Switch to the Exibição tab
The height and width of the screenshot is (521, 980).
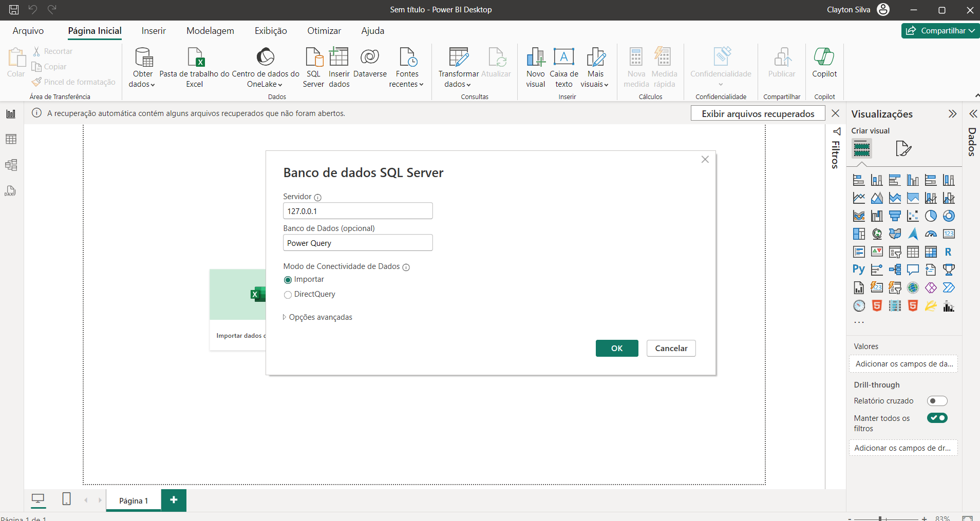271,31
